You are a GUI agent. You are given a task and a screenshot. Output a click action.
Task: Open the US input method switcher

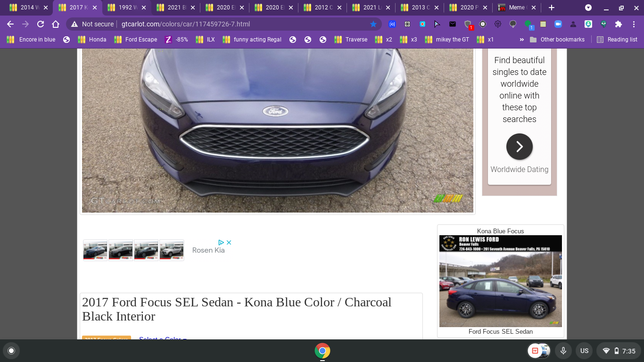[x=585, y=351]
